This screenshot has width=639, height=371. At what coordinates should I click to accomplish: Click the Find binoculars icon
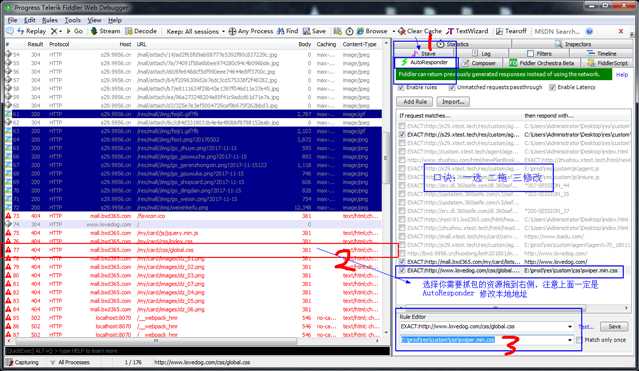280,31
